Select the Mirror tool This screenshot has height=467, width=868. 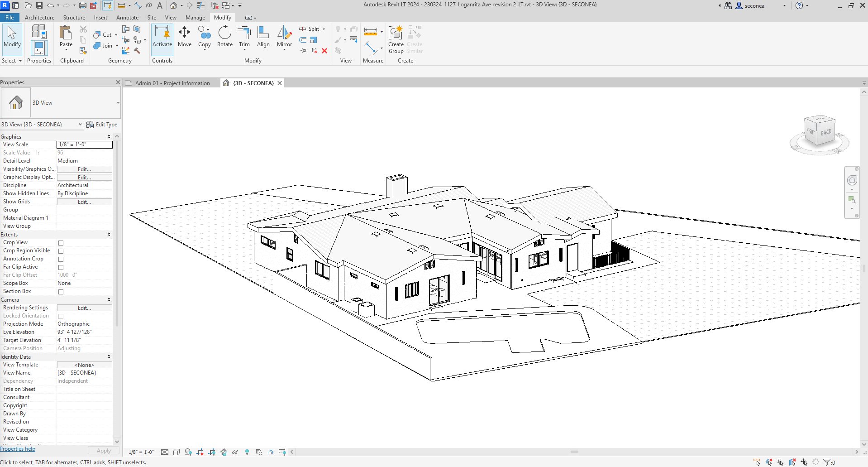coord(285,36)
